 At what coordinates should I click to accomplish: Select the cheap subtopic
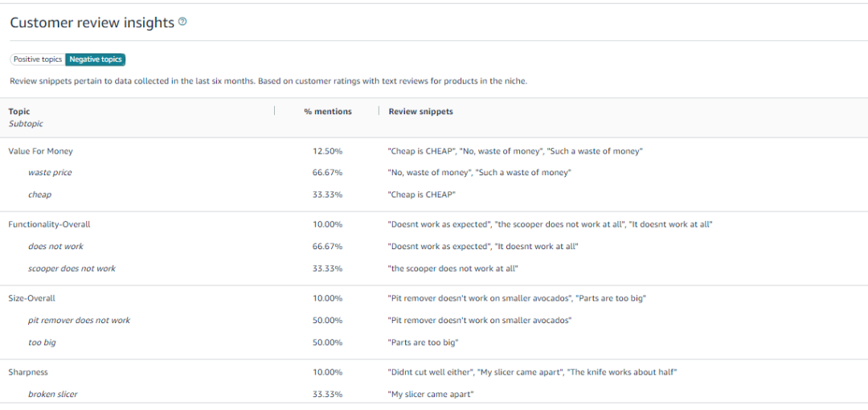pos(39,195)
